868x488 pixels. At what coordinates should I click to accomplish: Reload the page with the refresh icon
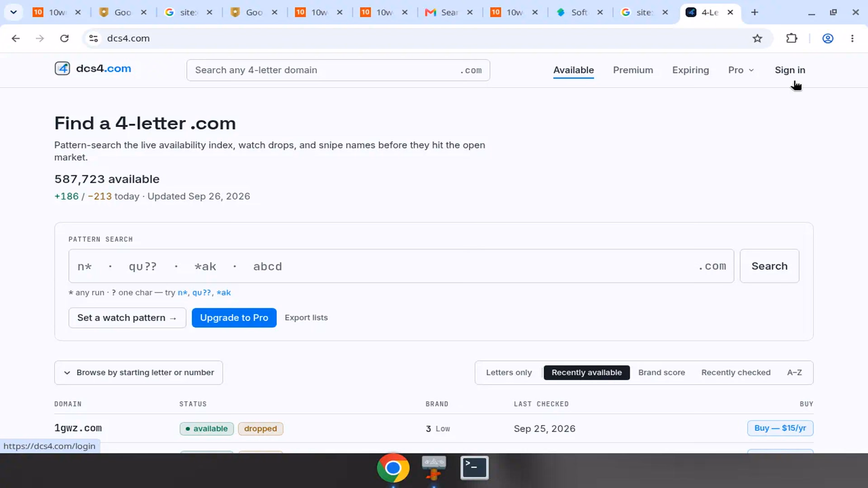tap(64, 38)
